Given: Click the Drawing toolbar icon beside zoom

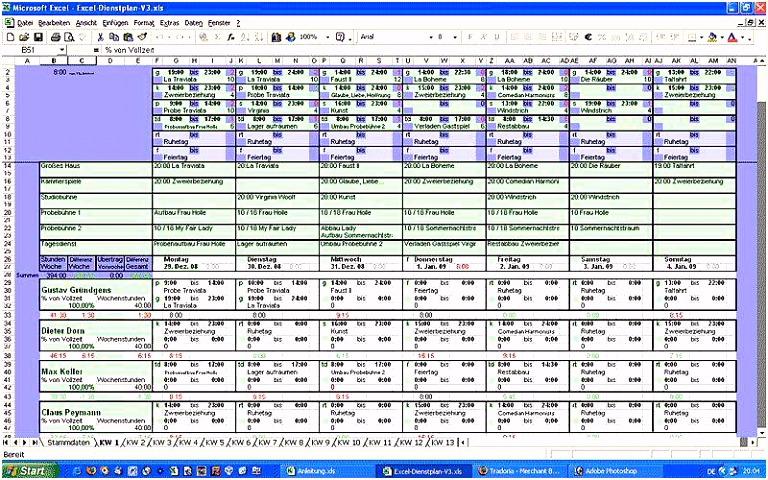Looking at the screenshot, I should pyautogui.click(x=290, y=37).
